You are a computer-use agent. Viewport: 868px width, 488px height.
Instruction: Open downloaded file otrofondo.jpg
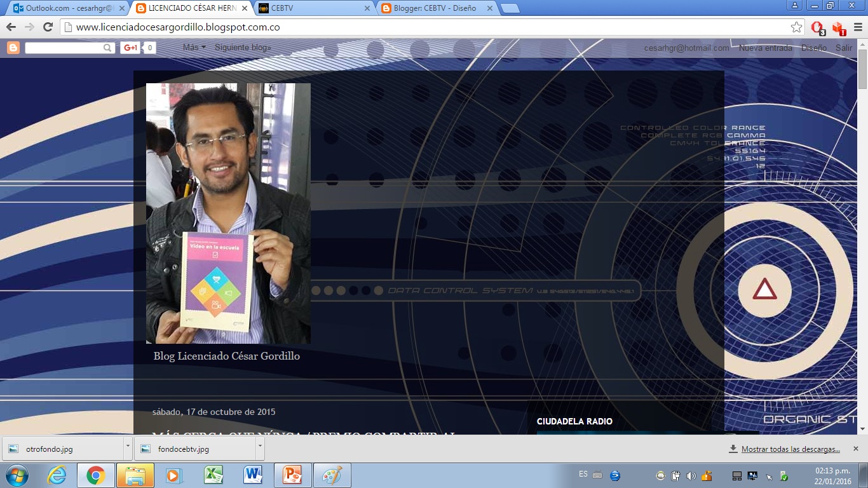pos(62,449)
